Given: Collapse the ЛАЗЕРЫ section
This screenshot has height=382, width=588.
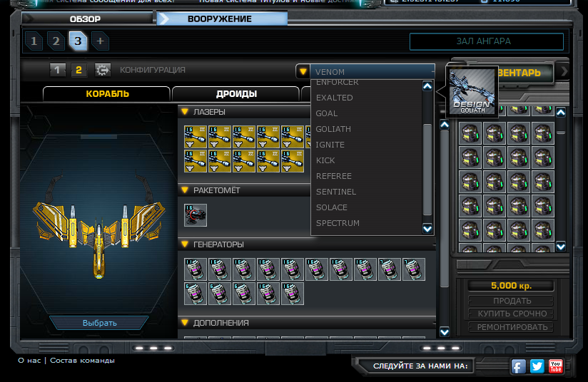Looking at the screenshot, I should [x=185, y=112].
